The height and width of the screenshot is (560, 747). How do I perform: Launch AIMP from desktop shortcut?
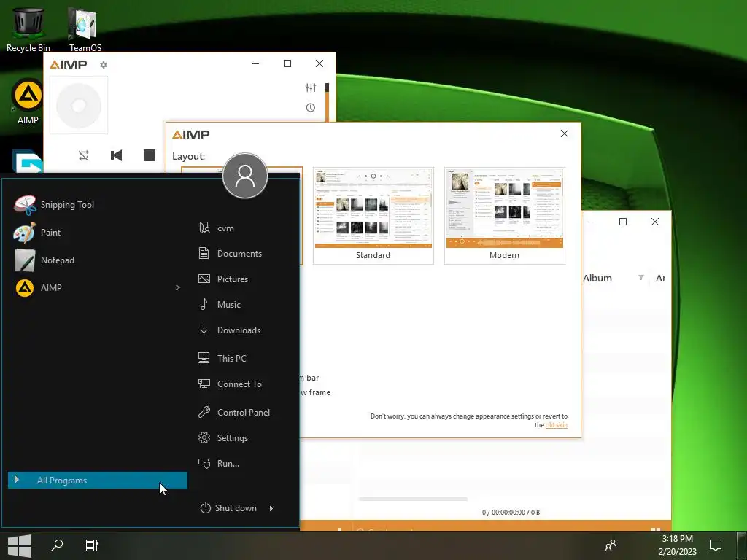(x=28, y=101)
